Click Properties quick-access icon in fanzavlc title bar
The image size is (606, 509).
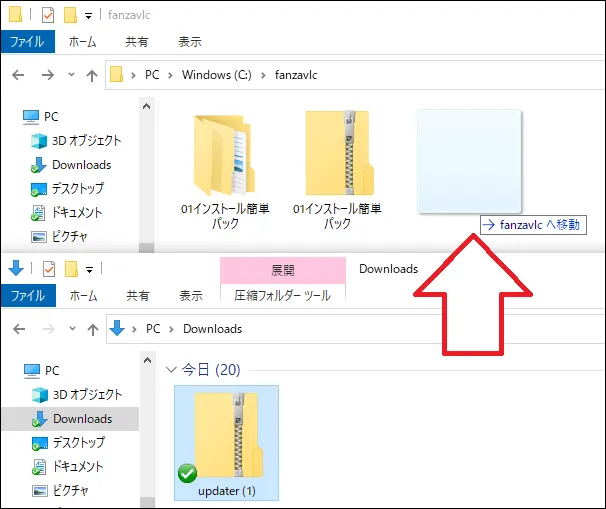[48, 15]
